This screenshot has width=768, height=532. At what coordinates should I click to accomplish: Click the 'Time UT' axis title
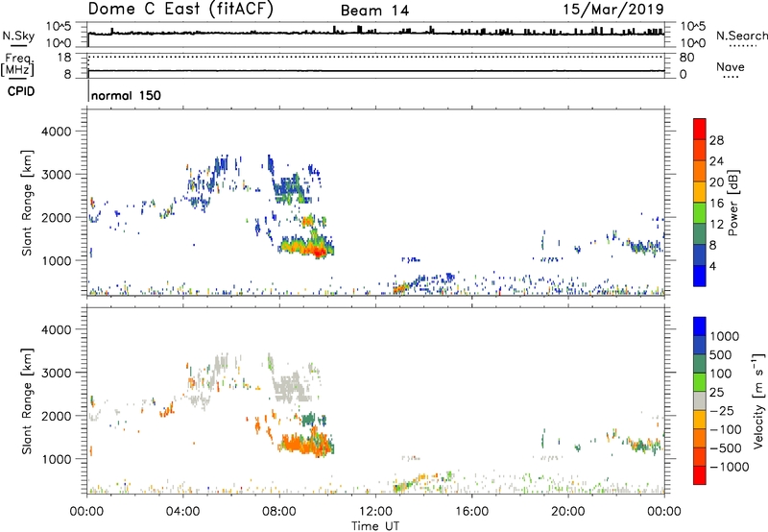tap(375, 526)
